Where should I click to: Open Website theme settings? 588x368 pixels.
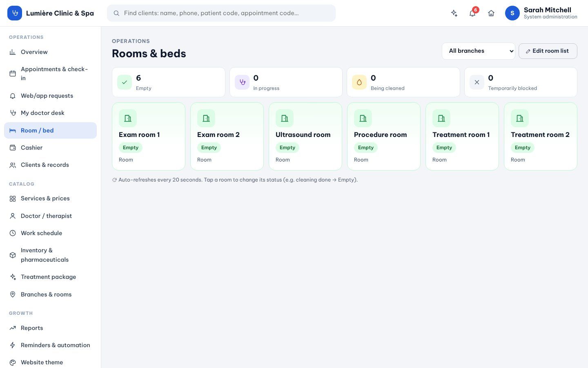50,362
